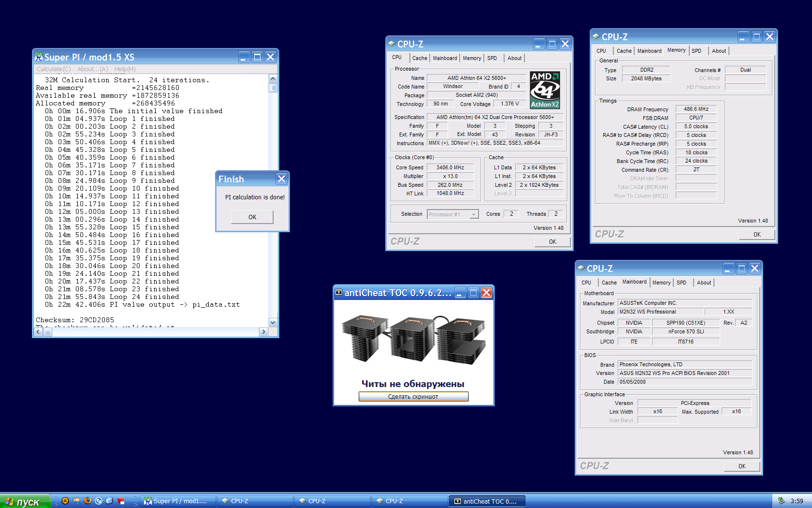Viewport: 812px width, 508px height.
Task: Click the BIOS Date field 05/05/2008
Action: (685, 382)
